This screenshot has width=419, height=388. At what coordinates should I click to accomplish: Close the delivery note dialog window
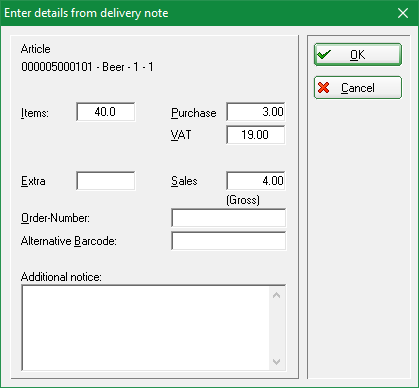[403, 13]
